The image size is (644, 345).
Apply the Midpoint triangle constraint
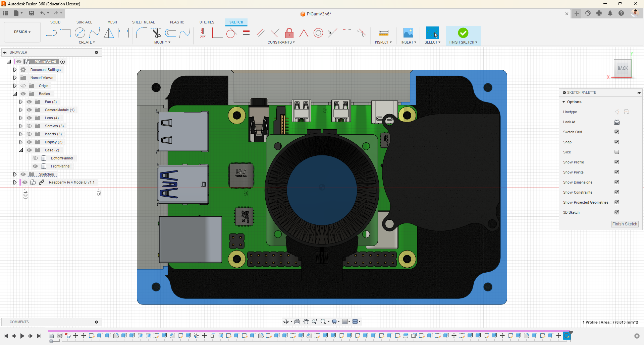pyautogui.click(x=304, y=33)
